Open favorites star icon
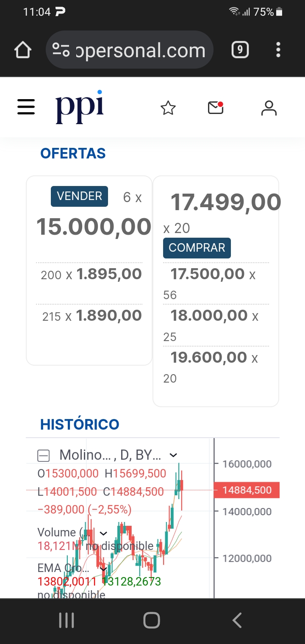The height and width of the screenshot is (644, 305). tap(168, 108)
